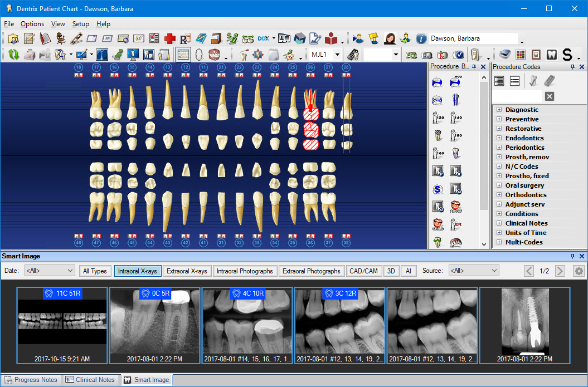Open the Smart Image Date dropdown

(49, 271)
